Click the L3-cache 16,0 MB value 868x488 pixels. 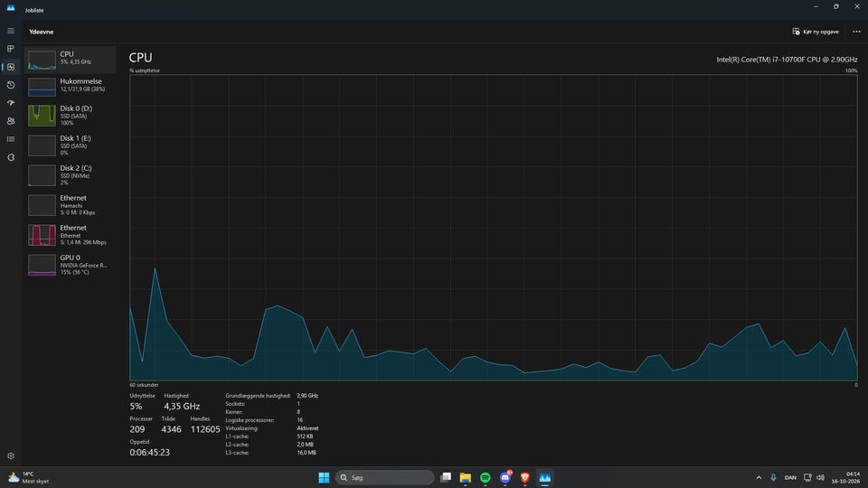point(307,453)
